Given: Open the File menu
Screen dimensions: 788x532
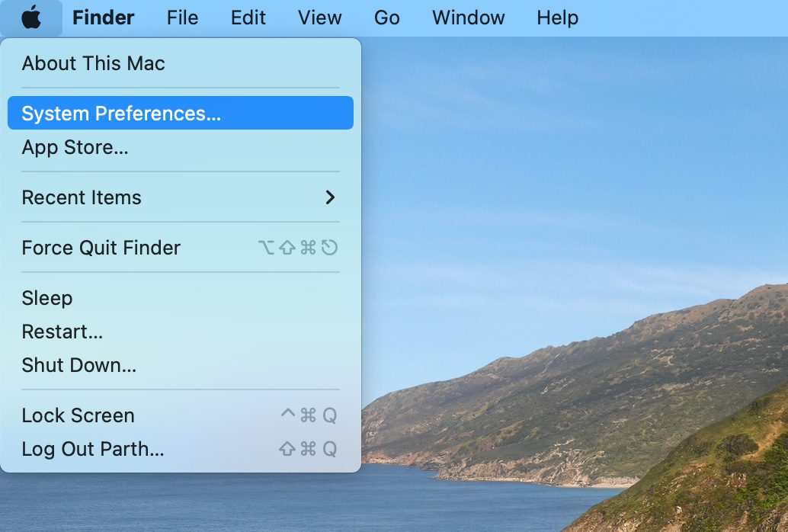Looking at the screenshot, I should [182, 18].
